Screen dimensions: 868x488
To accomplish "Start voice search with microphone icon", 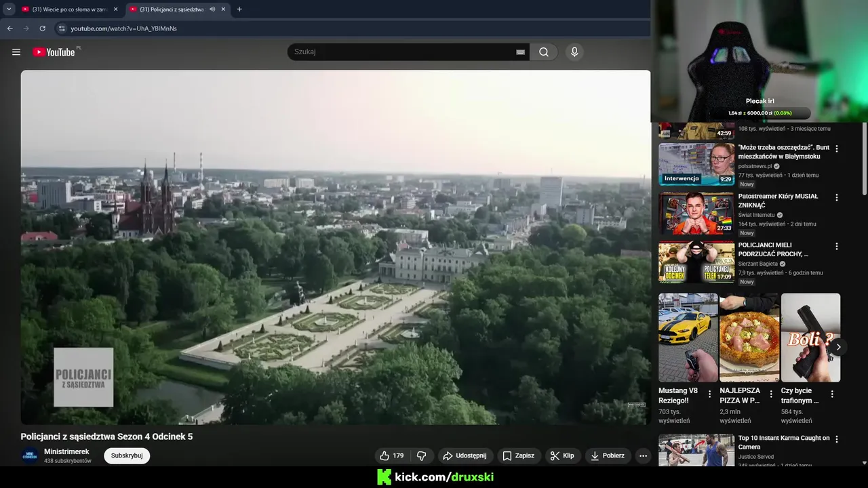I will pos(574,52).
